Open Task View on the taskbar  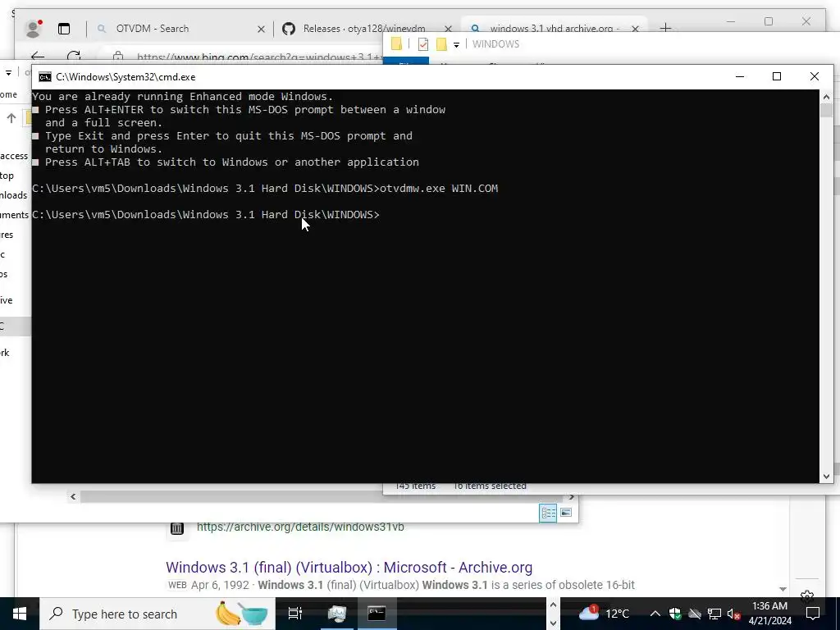[295, 614]
